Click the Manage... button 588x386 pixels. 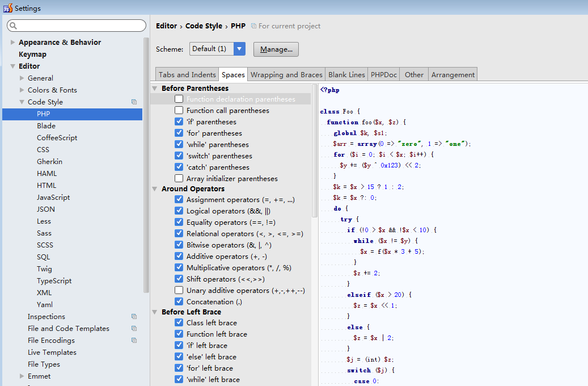[276, 49]
